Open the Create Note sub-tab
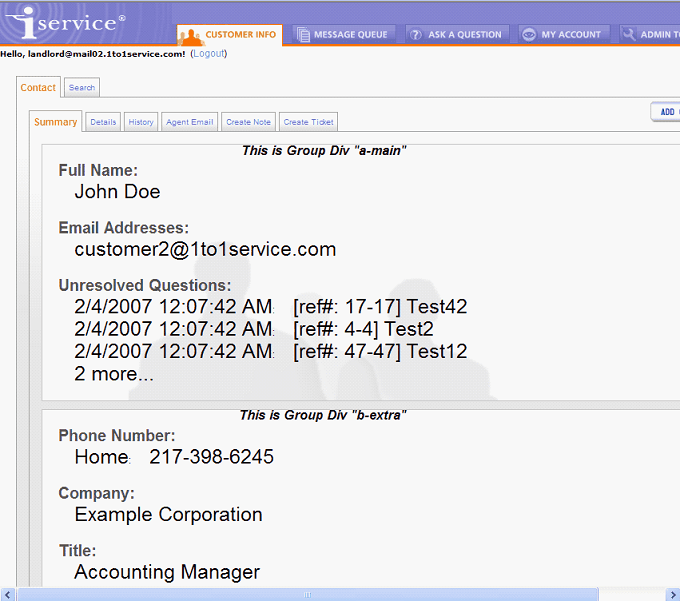The height and width of the screenshot is (602, 681). pyautogui.click(x=248, y=122)
